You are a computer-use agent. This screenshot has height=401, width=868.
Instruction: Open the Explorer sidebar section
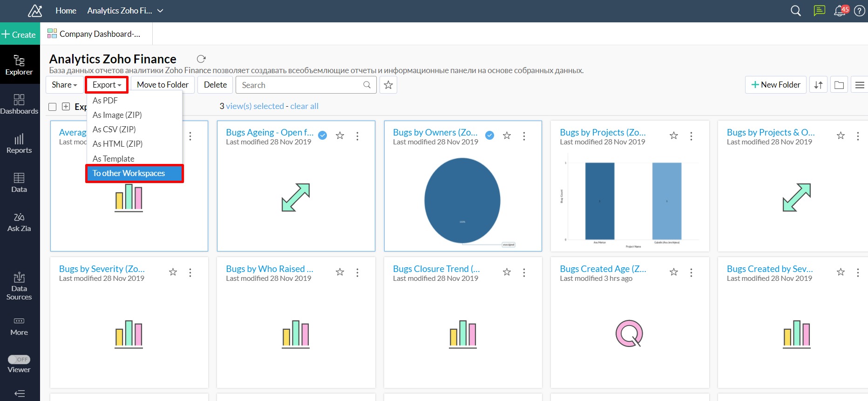(x=19, y=65)
